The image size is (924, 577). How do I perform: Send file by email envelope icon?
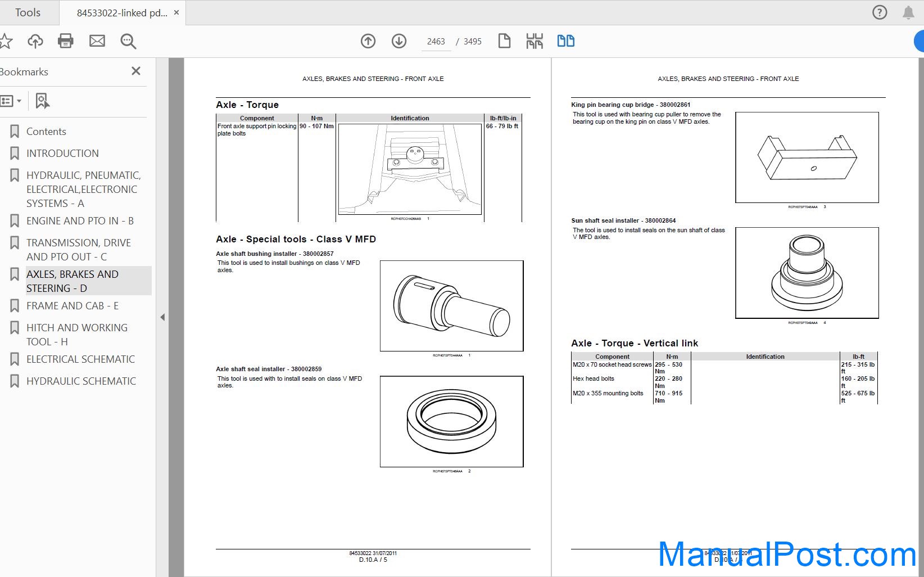tap(97, 41)
